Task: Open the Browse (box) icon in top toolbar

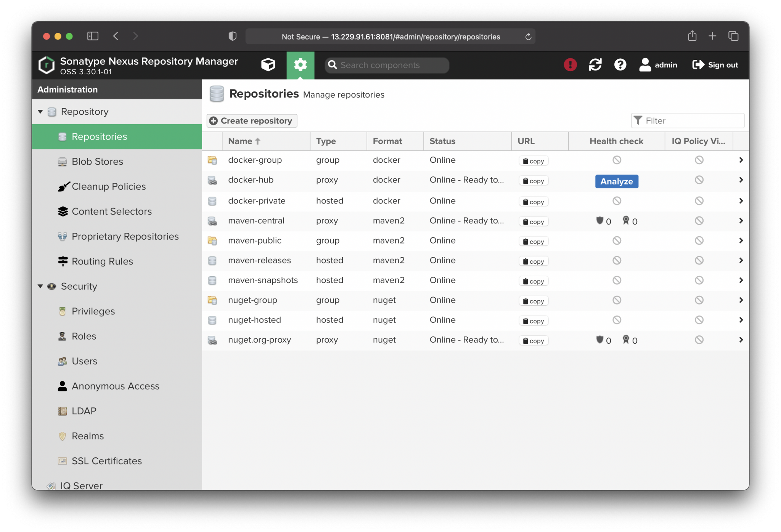Action: coord(268,65)
